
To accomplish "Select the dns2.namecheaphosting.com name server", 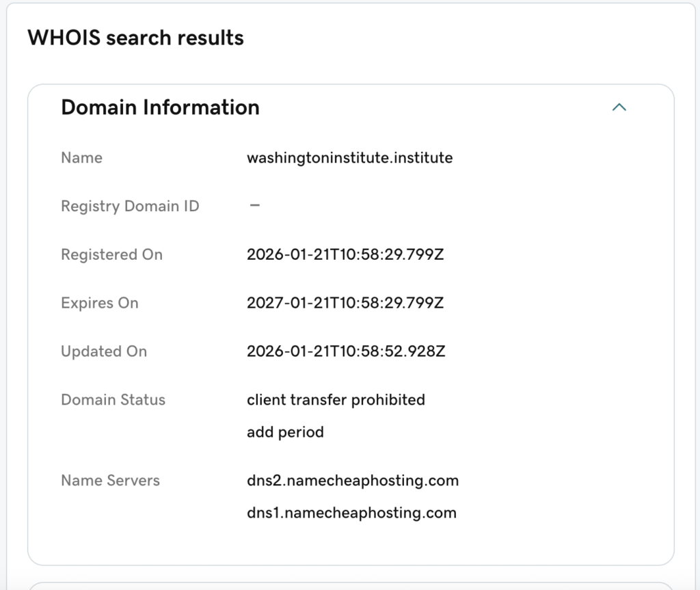I will click(x=352, y=481).
